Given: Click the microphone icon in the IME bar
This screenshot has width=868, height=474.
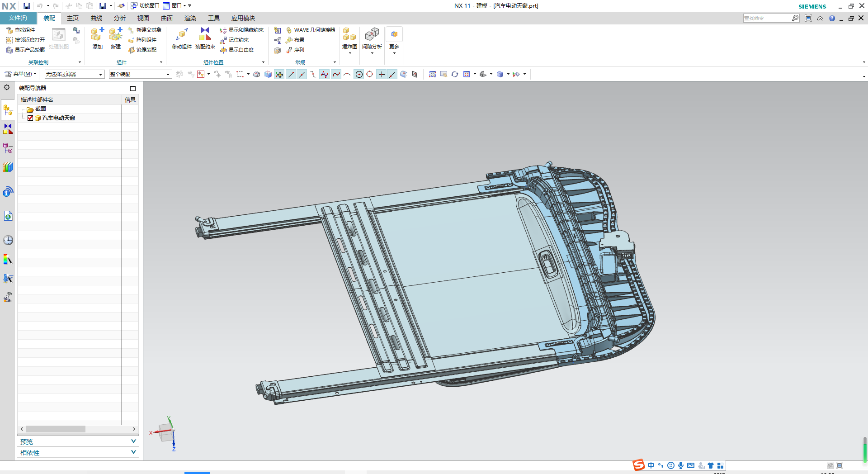Looking at the screenshot, I should 681,465.
